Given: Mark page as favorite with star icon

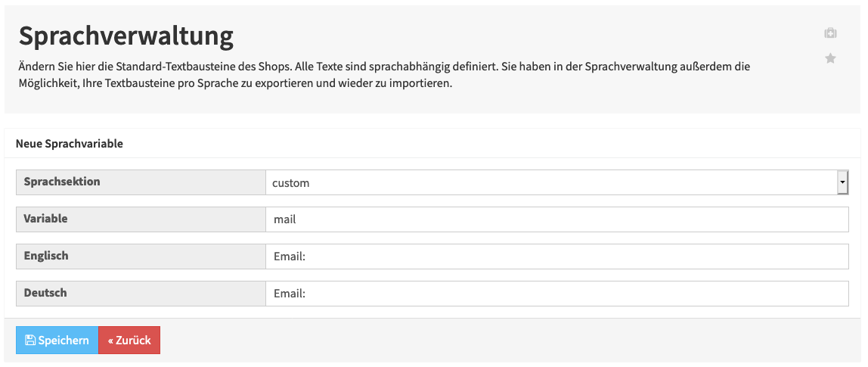Looking at the screenshot, I should (x=829, y=58).
